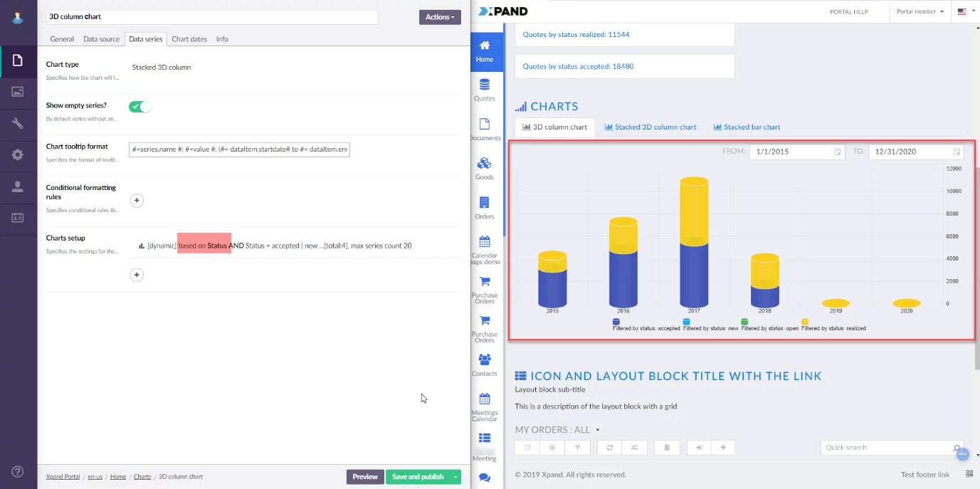
Task: Open the language flag dropdown
Action: point(966,11)
